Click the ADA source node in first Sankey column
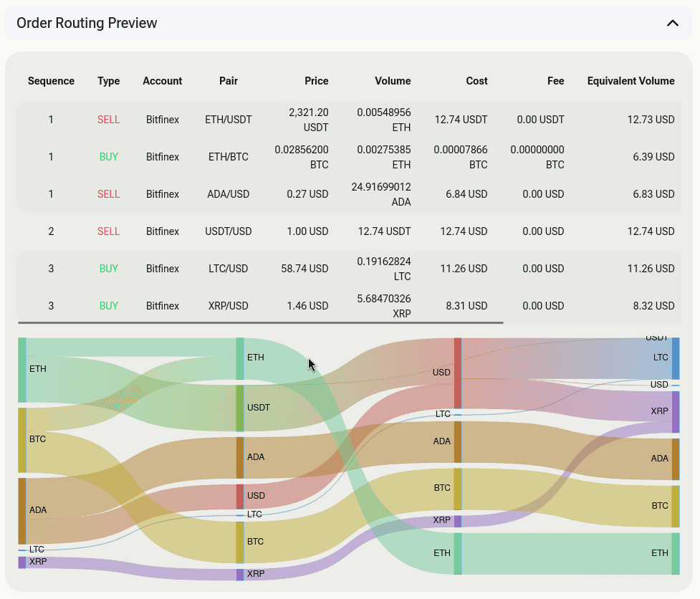700x599 pixels. point(22,511)
